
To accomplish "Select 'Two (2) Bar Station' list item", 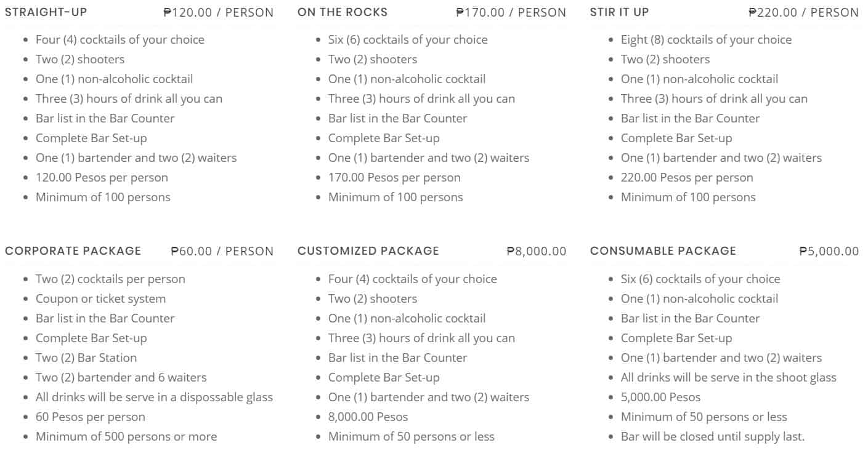I will pyautogui.click(x=86, y=358).
